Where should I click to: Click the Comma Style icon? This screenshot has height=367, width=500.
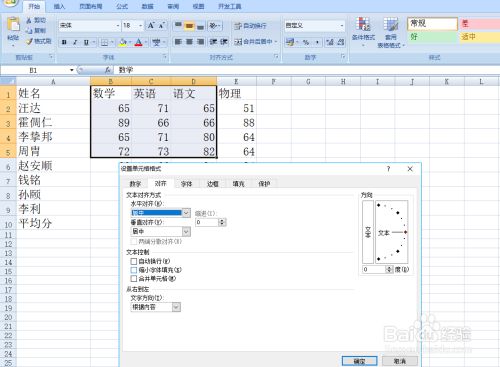click(317, 42)
